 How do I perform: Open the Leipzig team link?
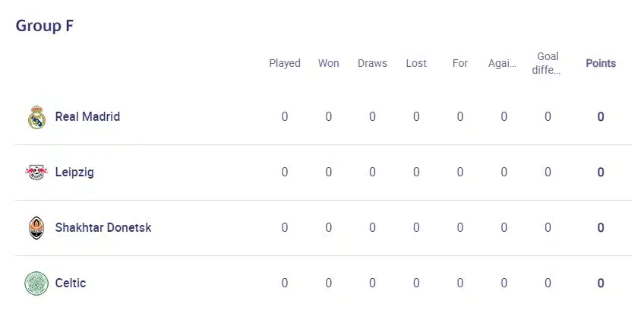(x=74, y=173)
